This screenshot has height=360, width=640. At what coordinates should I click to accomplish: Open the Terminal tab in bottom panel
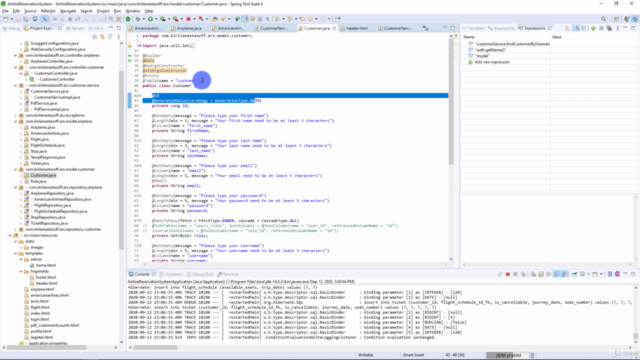228,274
